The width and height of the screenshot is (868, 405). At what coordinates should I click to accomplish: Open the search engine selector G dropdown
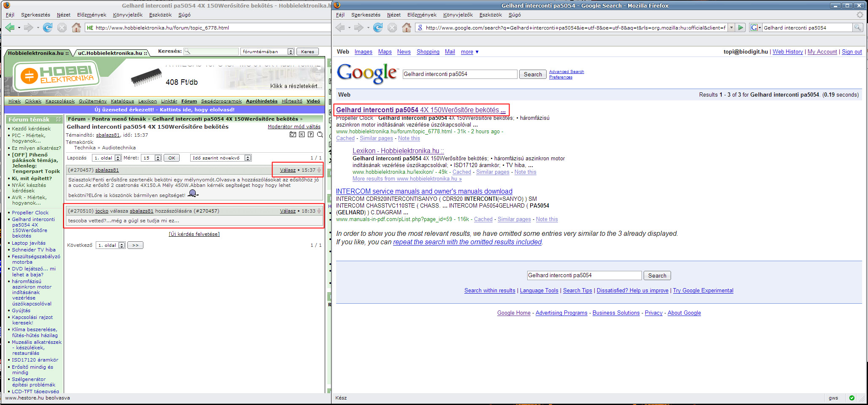coord(755,28)
